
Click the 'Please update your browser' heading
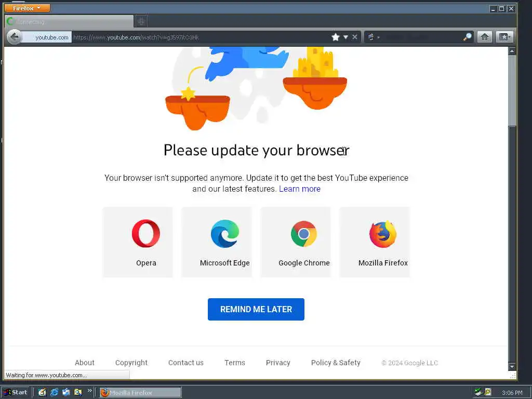[x=257, y=150]
